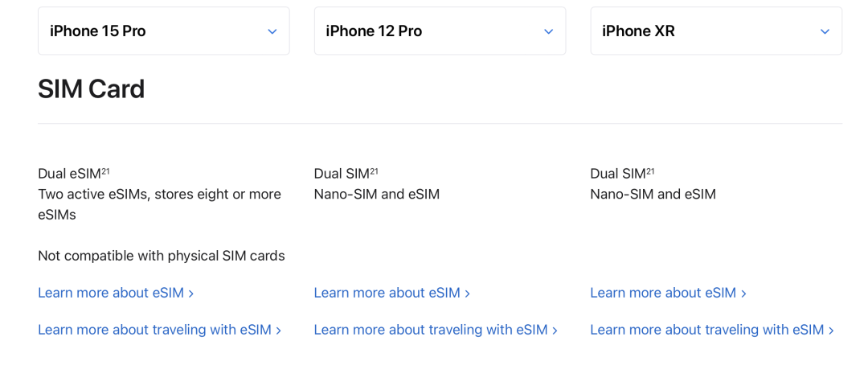Screen dimensions: 868x382
Task: Click the Not compatible with physical SIM cards text
Action: [x=162, y=256]
